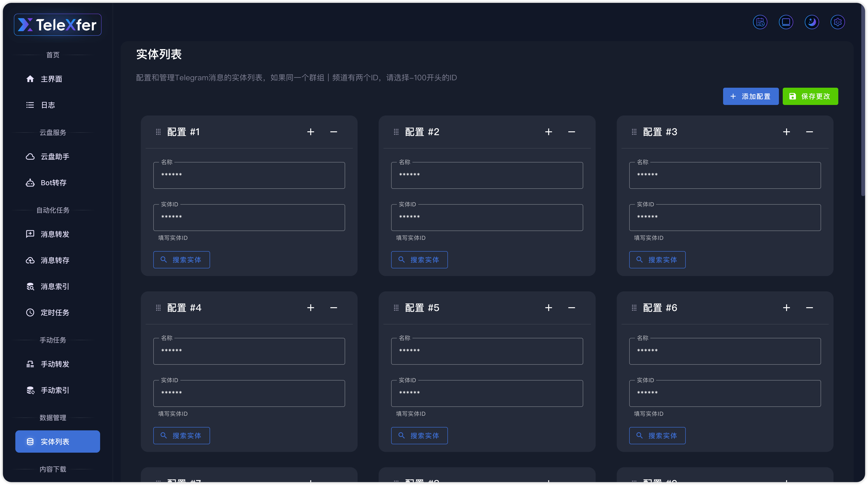The image size is (868, 485).
Task: Click the drag handle icon of 配置 #3
Action: tap(634, 132)
